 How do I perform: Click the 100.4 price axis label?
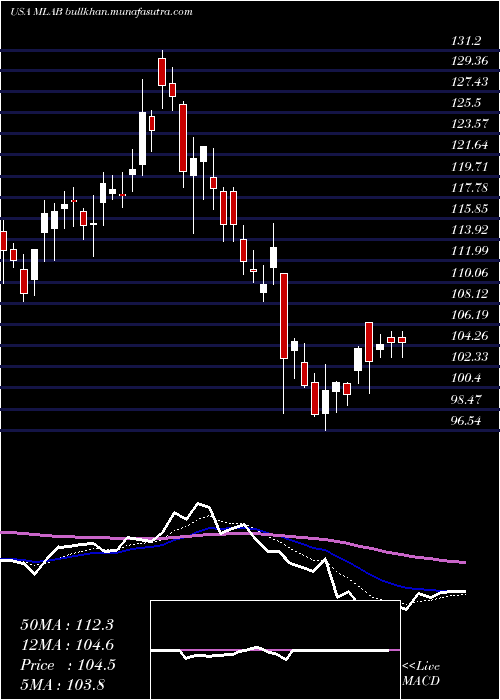coord(467,378)
